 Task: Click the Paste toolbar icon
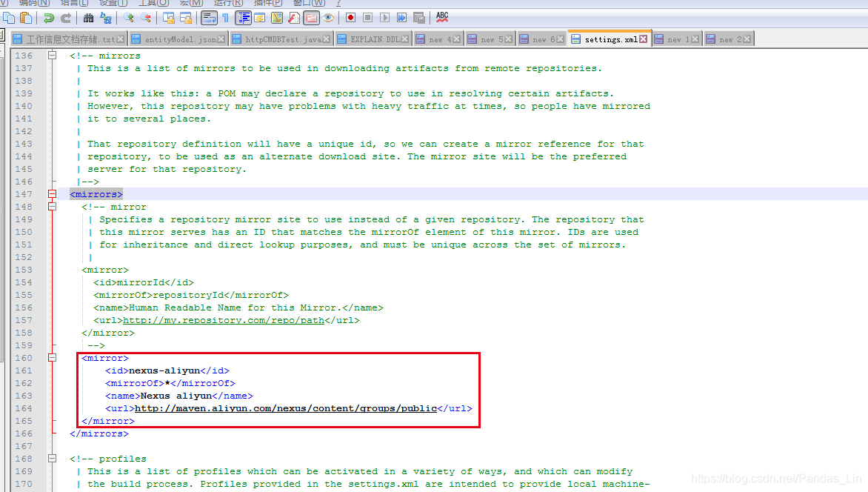coord(25,18)
